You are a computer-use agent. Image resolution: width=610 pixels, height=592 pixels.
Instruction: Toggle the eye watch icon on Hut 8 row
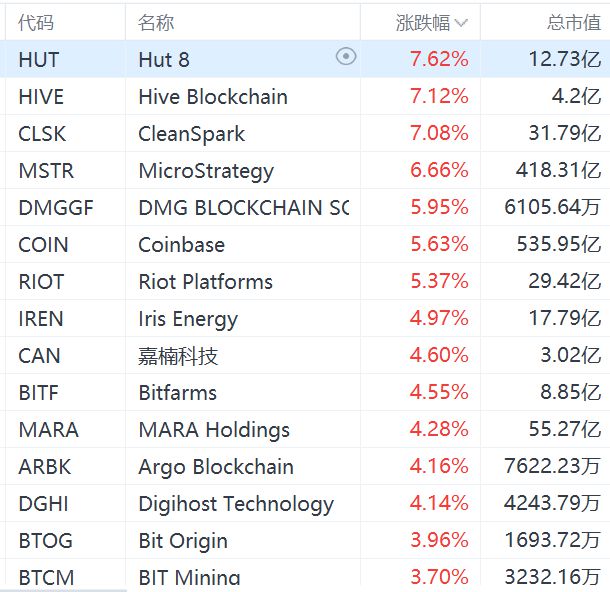tap(346, 57)
